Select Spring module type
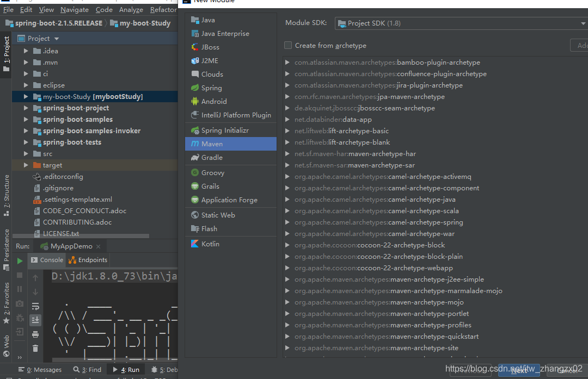This screenshot has height=379, width=588. coord(231,88)
